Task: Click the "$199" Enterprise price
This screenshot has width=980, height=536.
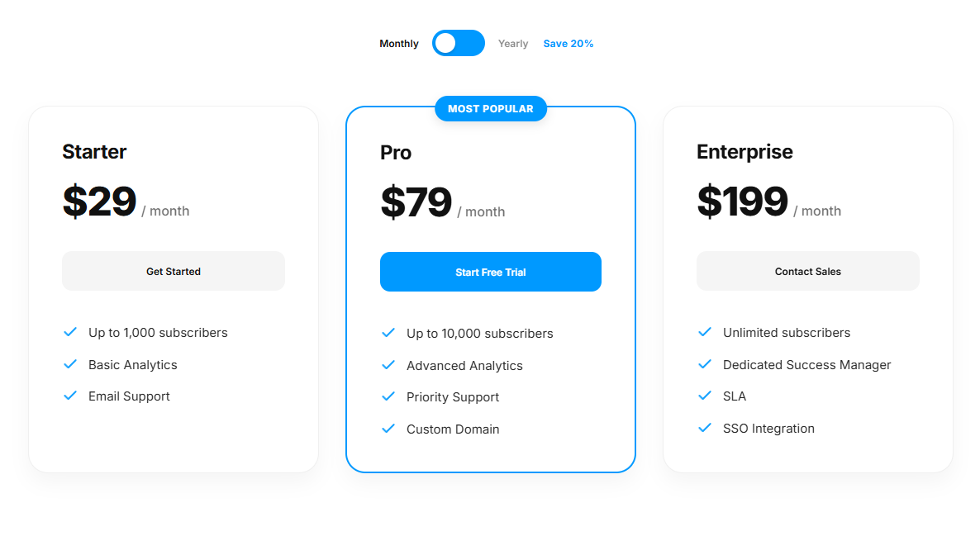Action: [x=742, y=201]
